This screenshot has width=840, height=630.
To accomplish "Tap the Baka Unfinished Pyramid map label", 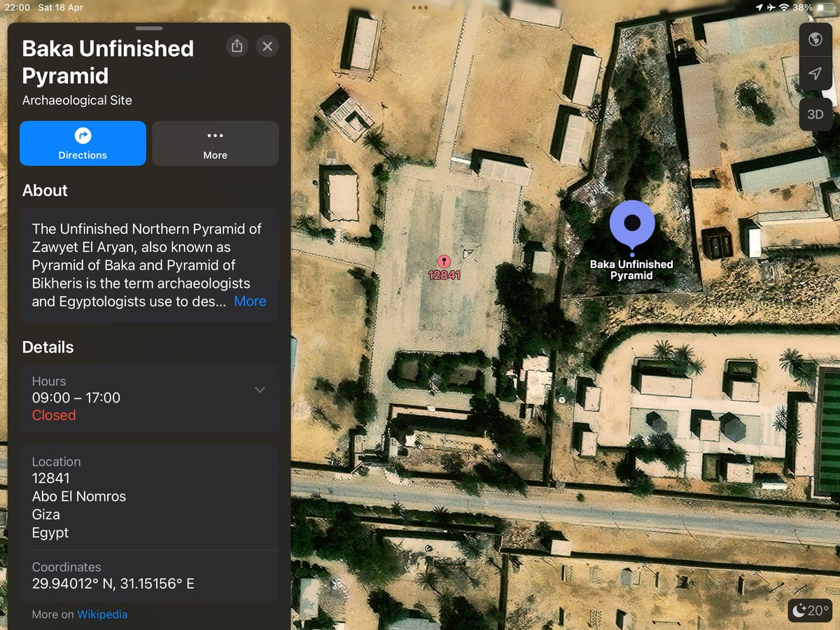I will (631, 269).
